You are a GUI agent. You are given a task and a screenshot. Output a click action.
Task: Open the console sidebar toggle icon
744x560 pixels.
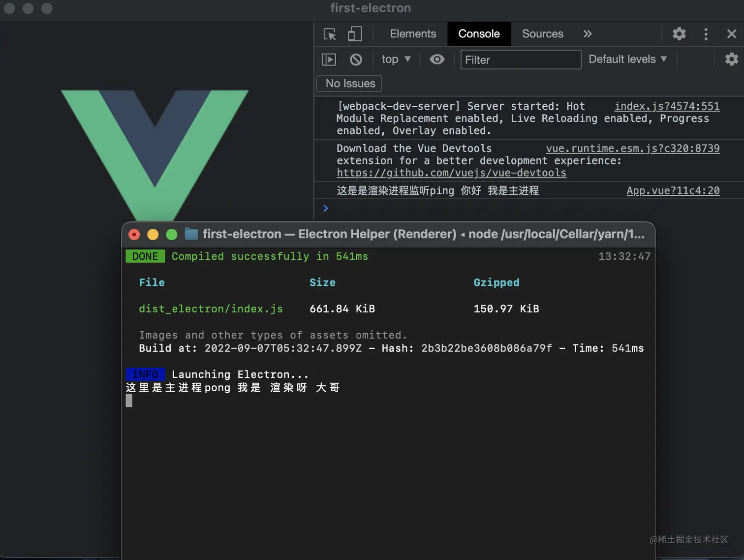(328, 59)
